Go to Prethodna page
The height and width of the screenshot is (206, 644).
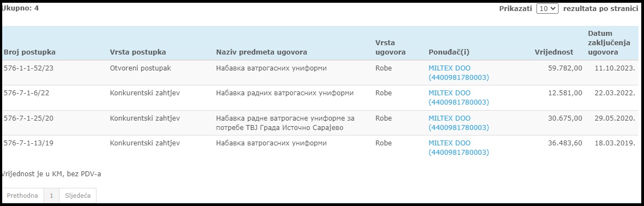pos(23,196)
